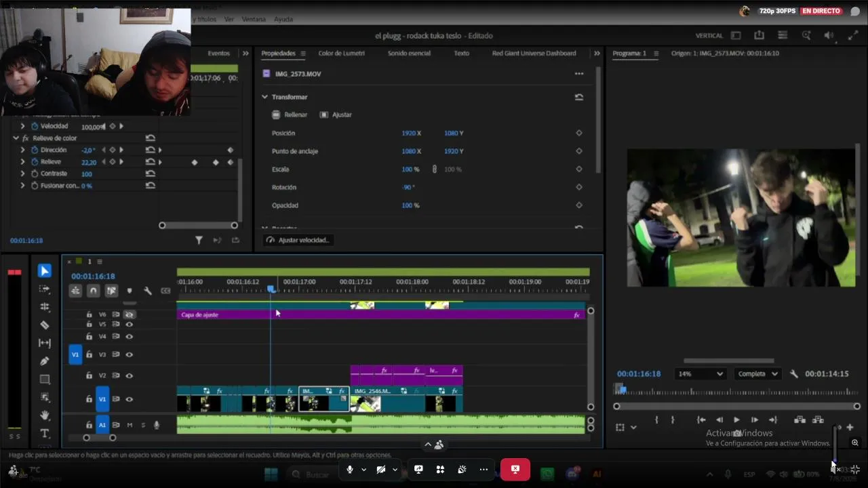Viewport: 868px width, 488px height.
Task: Toggle timeline snapping magnet
Action: point(94,291)
